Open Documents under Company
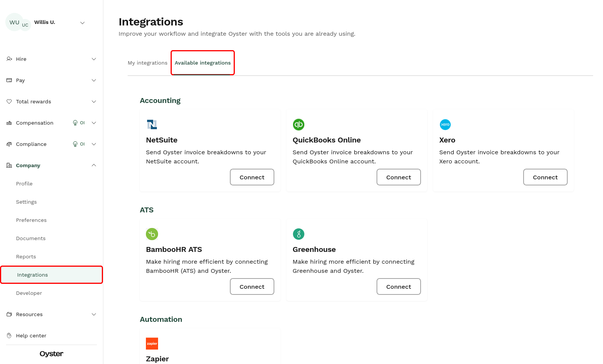 pos(31,238)
